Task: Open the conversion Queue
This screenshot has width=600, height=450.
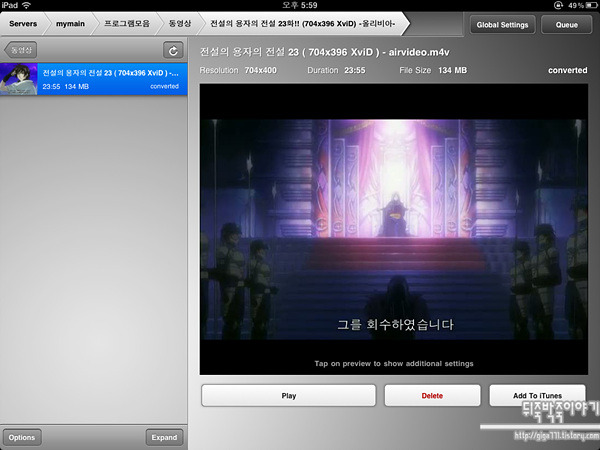Action: coord(566,22)
